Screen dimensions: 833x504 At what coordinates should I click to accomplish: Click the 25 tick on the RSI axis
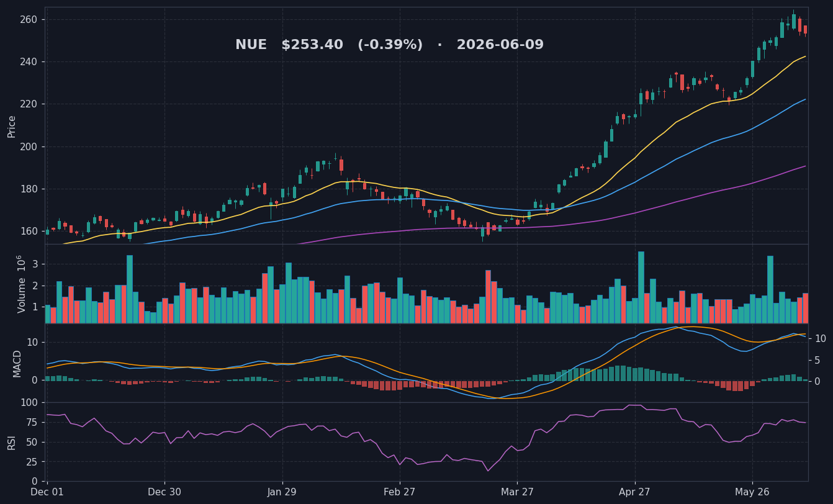[32, 462]
